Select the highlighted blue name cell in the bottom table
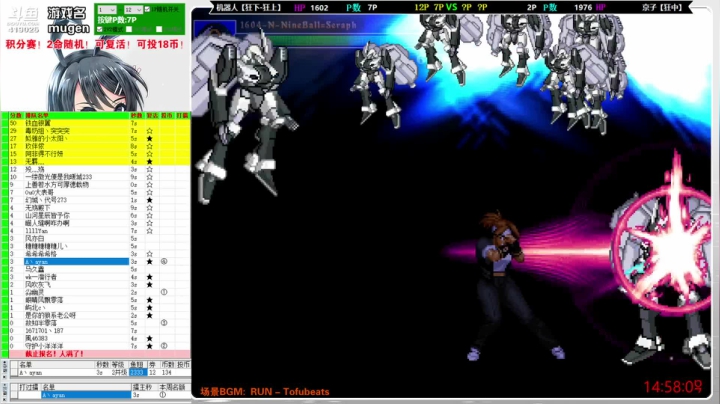 (x=86, y=395)
